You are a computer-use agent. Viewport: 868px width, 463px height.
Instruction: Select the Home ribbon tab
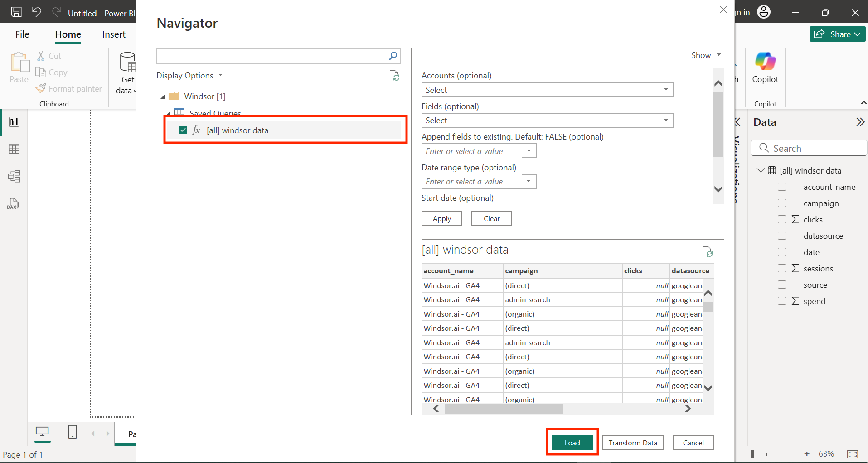[68, 34]
